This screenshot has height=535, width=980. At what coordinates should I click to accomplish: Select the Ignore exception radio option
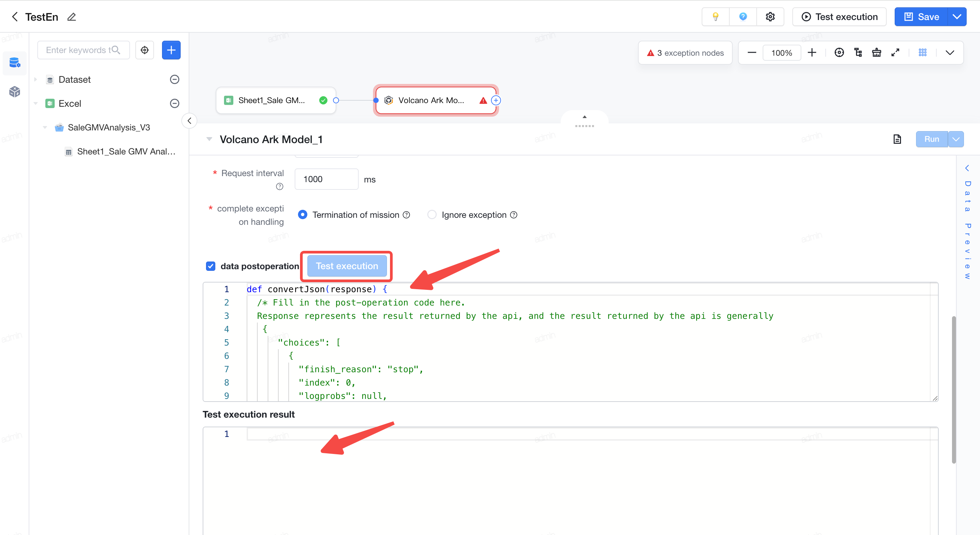click(432, 215)
